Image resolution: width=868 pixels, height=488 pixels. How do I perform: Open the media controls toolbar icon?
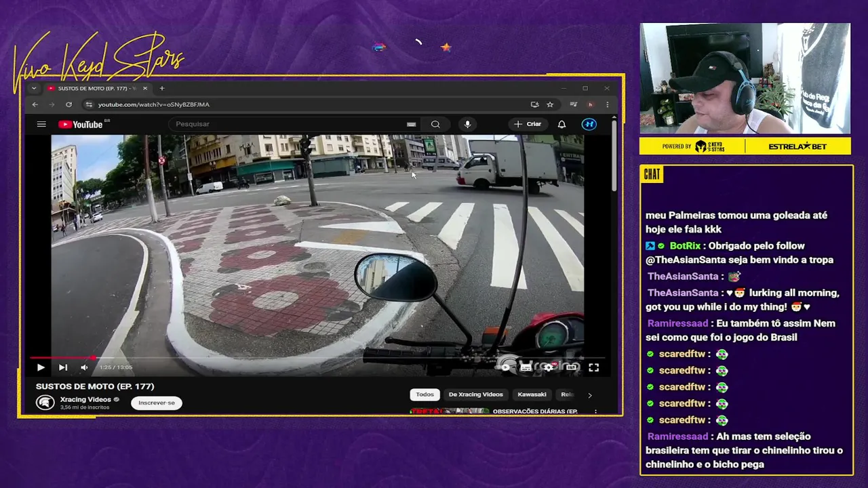coord(574,104)
